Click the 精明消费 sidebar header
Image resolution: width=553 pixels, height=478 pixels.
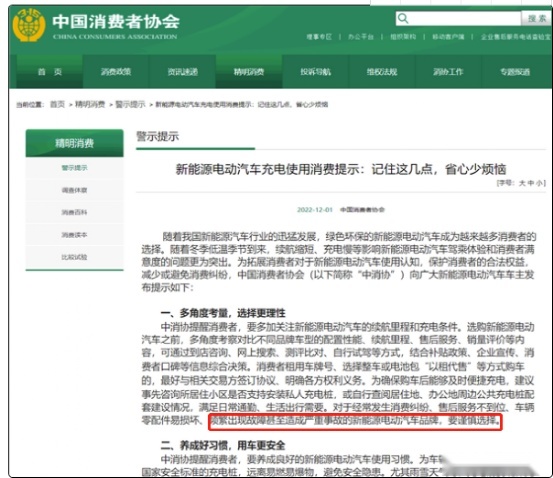(x=74, y=143)
